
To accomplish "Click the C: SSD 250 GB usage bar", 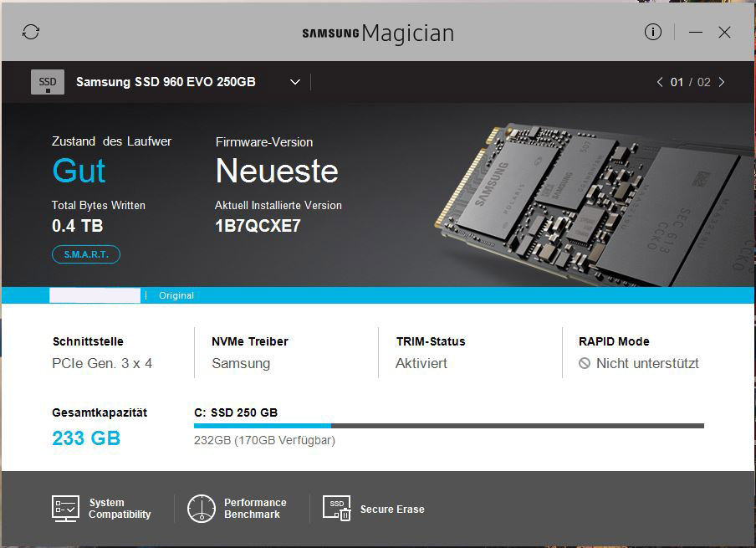I will point(449,426).
